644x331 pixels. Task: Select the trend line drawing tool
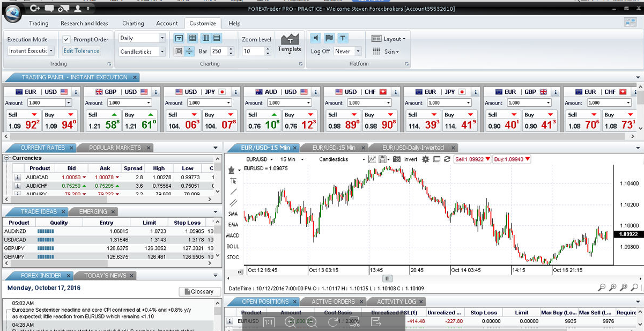[233, 192]
